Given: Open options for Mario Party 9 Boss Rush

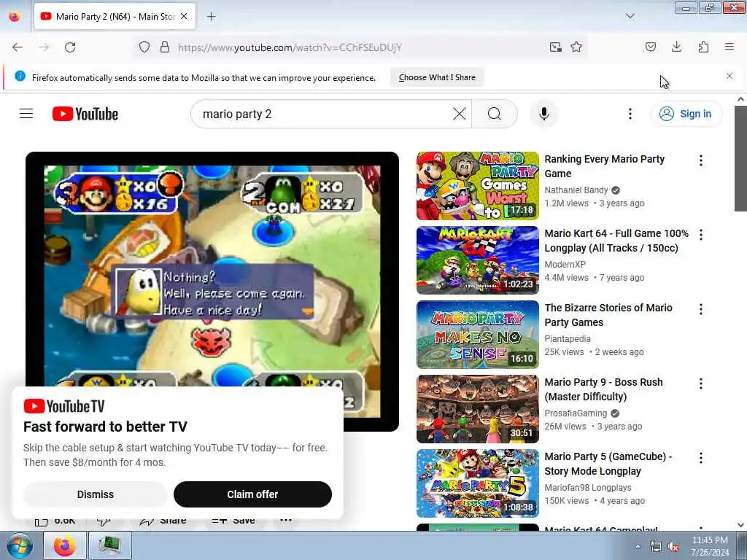Looking at the screenshot, I should [701, 384].
